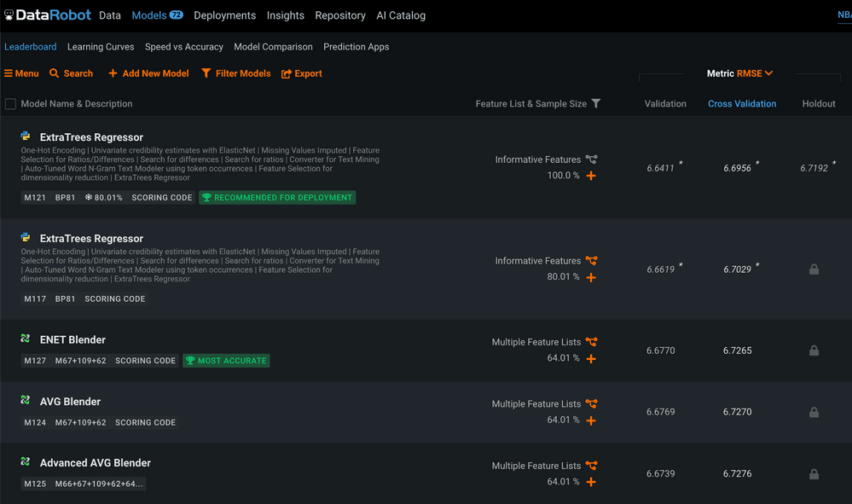Switch to Learning Curves
The image size is (852, 504).
[101, 47]
